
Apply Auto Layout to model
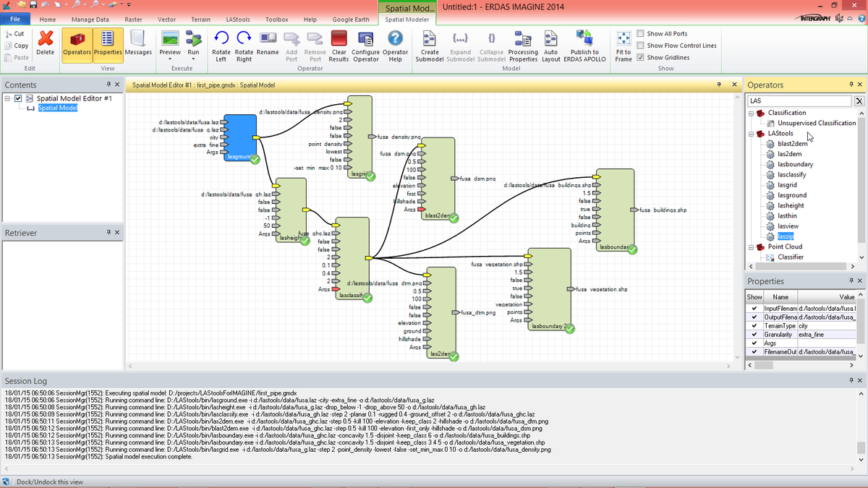pos(551,46)
